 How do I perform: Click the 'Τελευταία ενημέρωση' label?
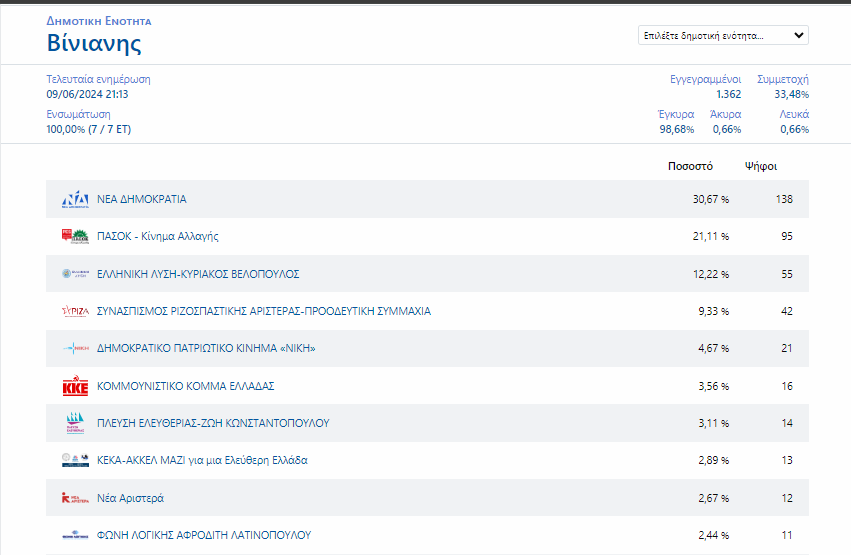[98, 79]
